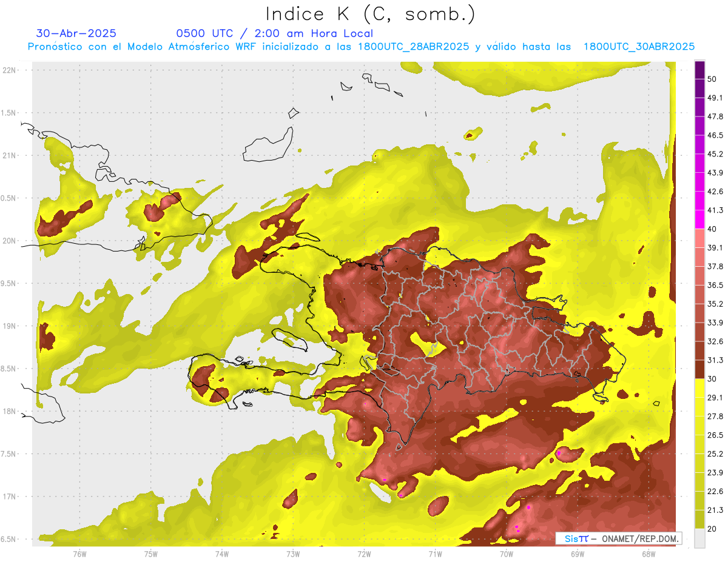Select the date '30-Abr-2025'
The width and height of the screenshot is (728, 562).
[x=76, y=33]
